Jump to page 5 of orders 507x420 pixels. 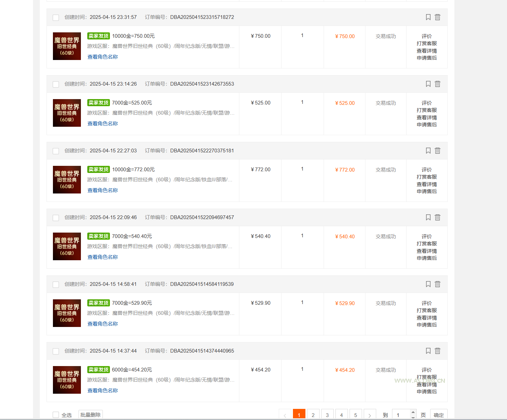tap(356, 415)
